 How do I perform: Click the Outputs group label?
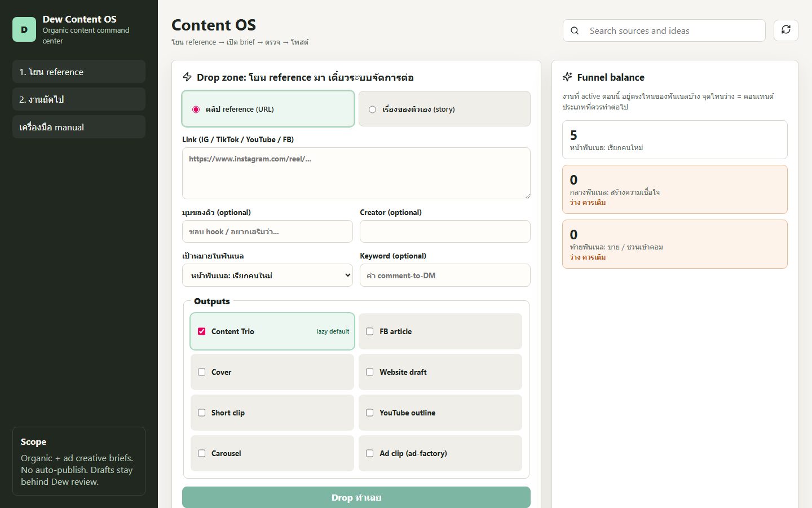click(212, 301)
